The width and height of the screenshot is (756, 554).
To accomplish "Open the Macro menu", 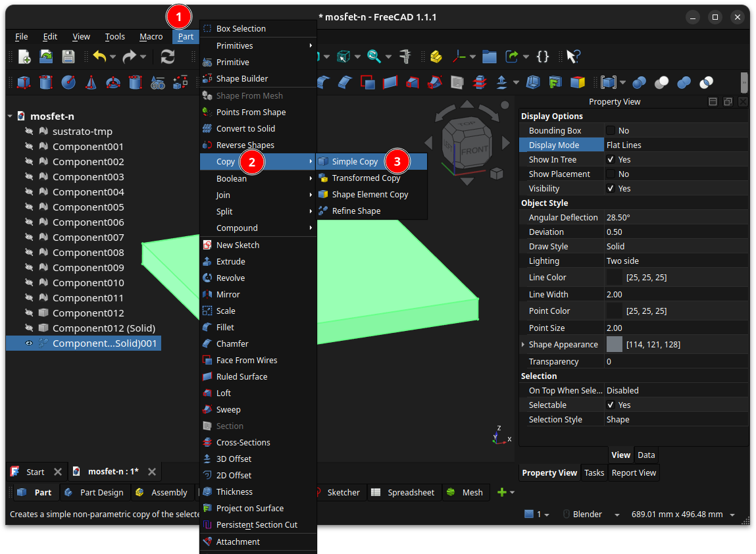I will 151,37.
